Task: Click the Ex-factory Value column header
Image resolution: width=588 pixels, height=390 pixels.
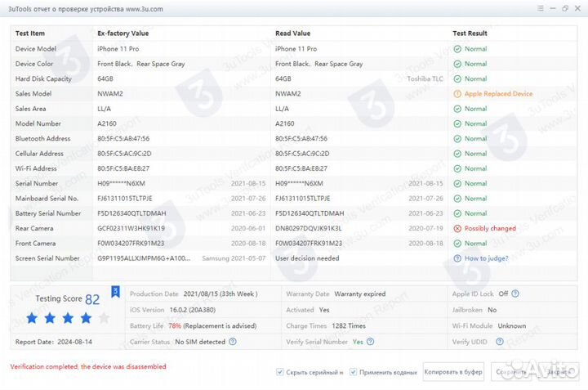Action: pos(123,34)
